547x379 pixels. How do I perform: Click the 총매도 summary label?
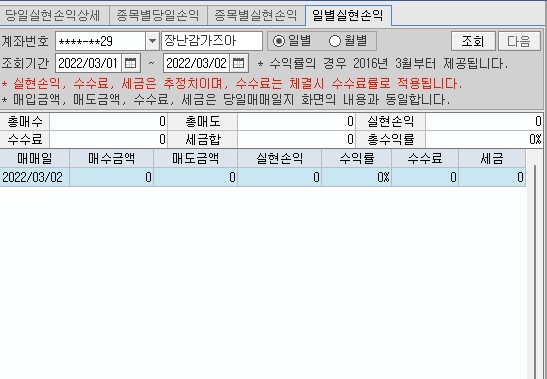pos(203,122)
